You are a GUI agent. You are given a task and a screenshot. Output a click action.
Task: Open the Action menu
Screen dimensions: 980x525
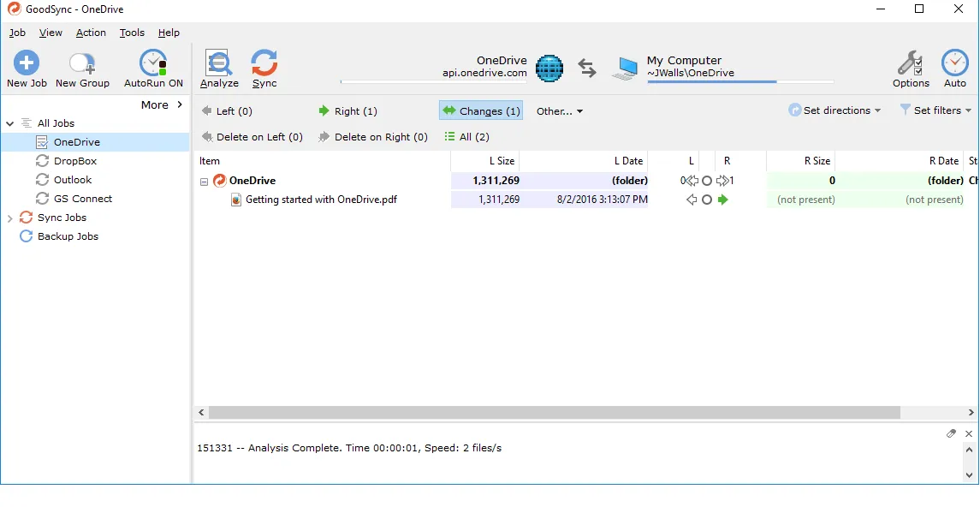pyautogui.click(x=91, y=33)
